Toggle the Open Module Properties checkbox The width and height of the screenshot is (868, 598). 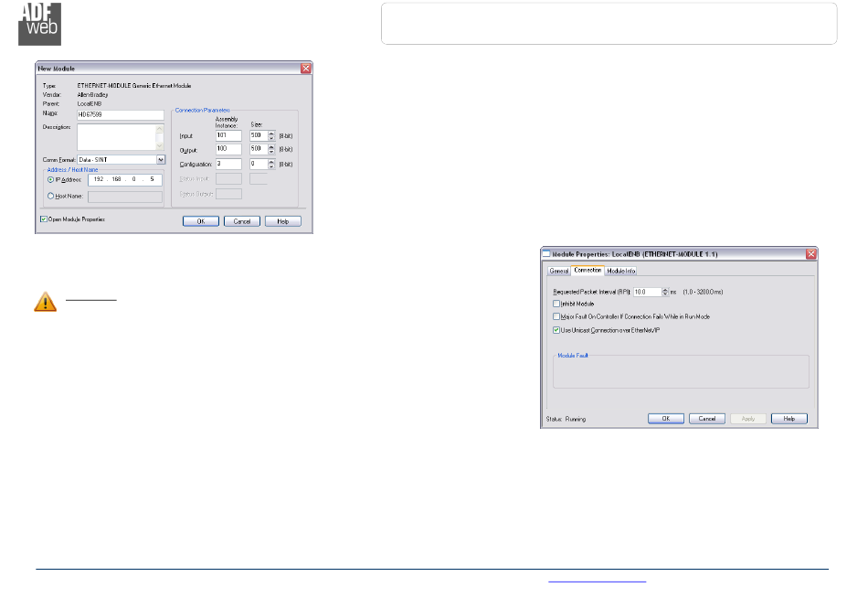click(44, 219)
